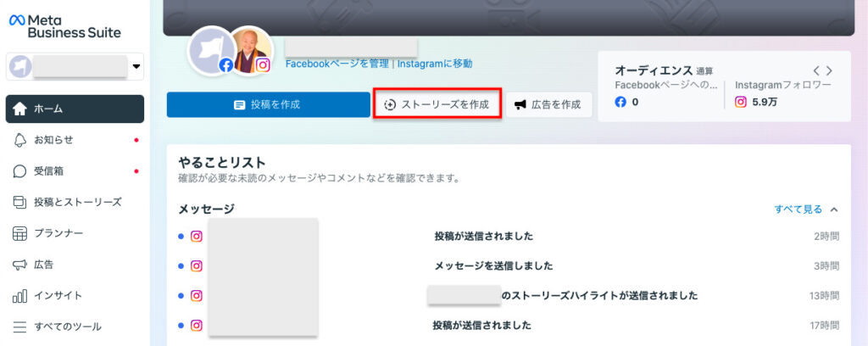Click the Instagram badge on profile avatar

tap(263, 64)
